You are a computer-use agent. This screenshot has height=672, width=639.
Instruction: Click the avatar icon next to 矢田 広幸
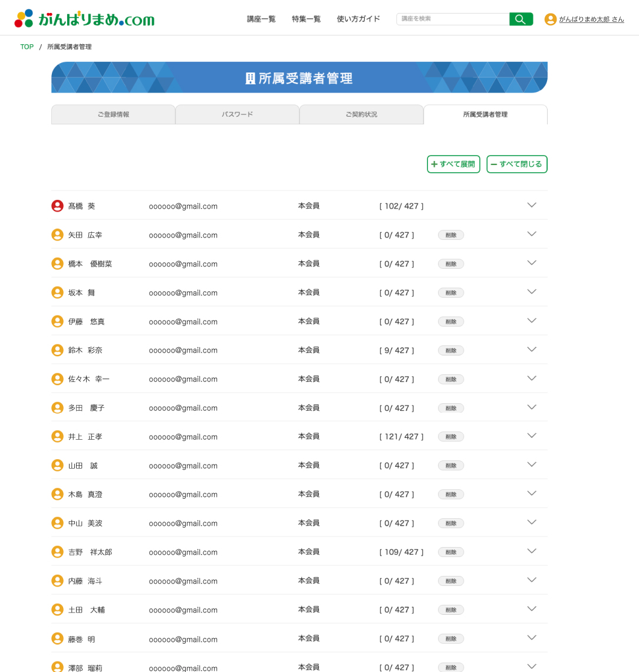(x=57, y=234)
